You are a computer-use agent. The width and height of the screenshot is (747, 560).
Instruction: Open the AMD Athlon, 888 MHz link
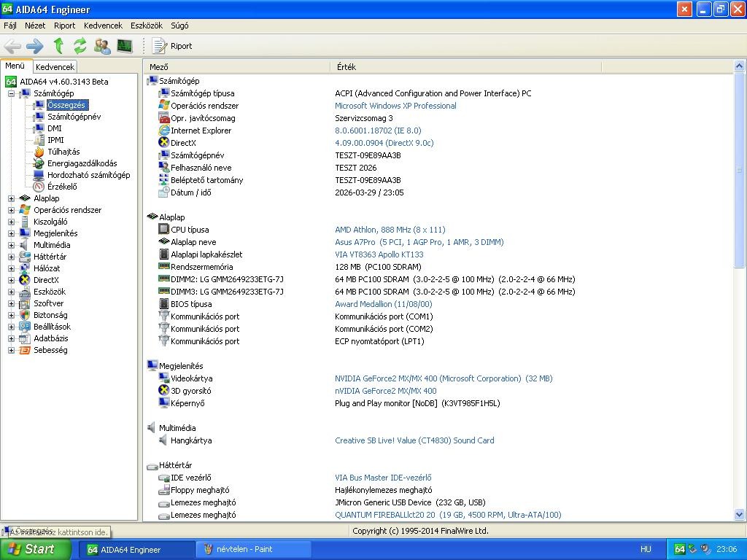(x=390, y=230)
